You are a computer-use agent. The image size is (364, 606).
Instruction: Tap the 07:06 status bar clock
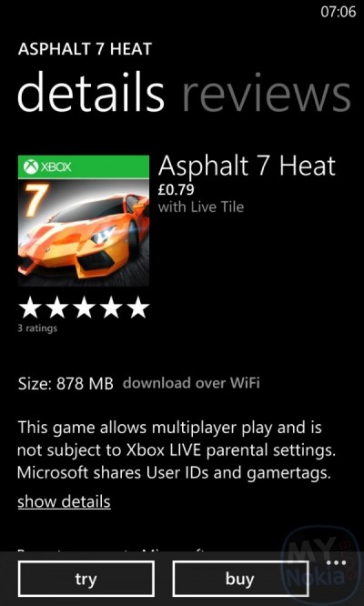[x=339, y=12]
